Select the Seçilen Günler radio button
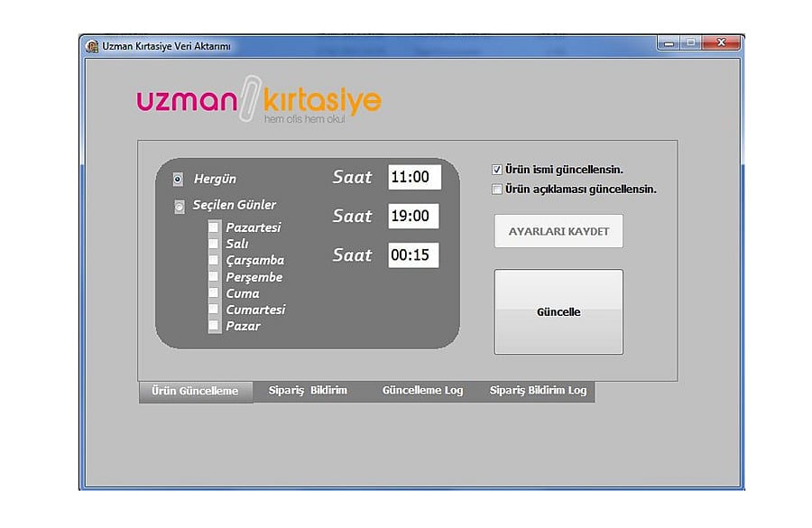This screenshot has width=812, height=528. [x=179, y=207]
